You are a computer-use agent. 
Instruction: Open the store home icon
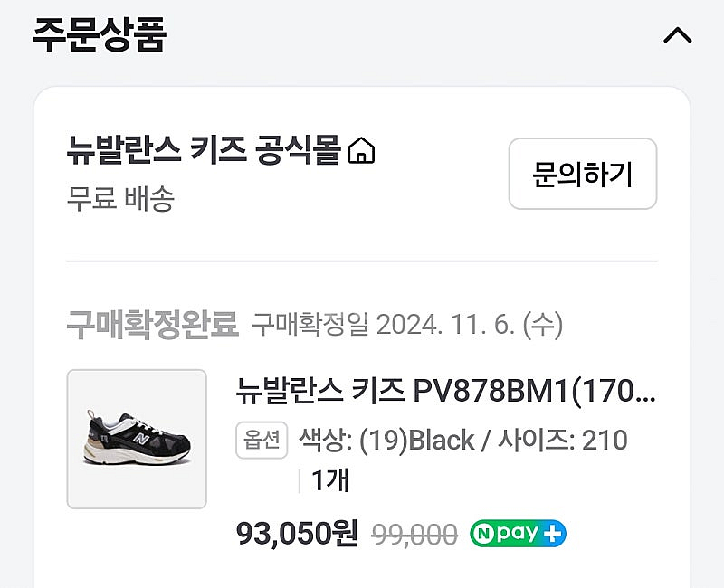coord(362,150)
